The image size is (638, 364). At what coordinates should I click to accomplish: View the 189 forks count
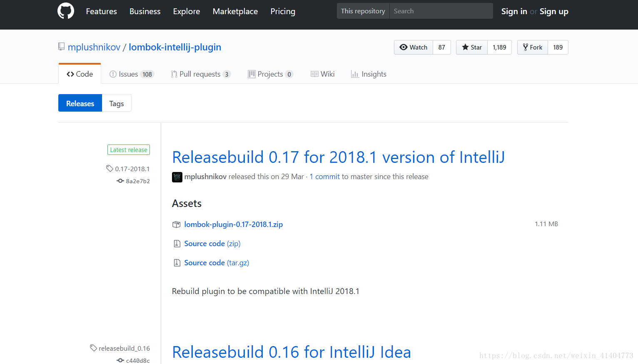click(x=558, y=47)
